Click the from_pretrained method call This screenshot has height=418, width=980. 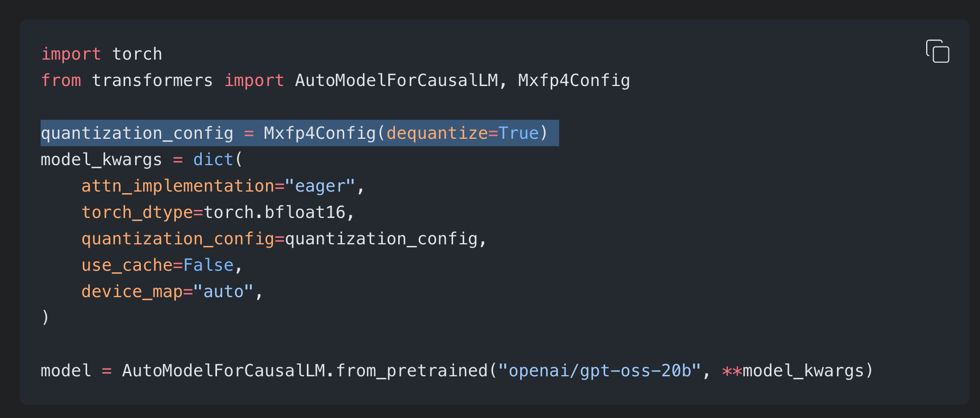click(412, 370)
